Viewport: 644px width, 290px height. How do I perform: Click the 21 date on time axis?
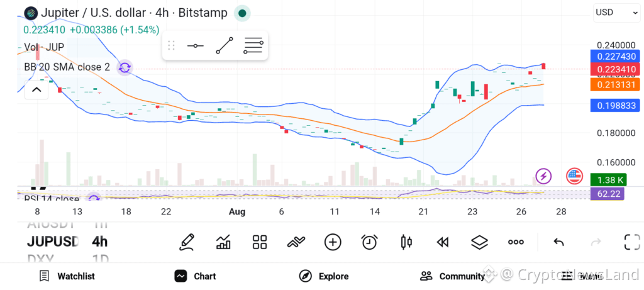coord(423,212)
